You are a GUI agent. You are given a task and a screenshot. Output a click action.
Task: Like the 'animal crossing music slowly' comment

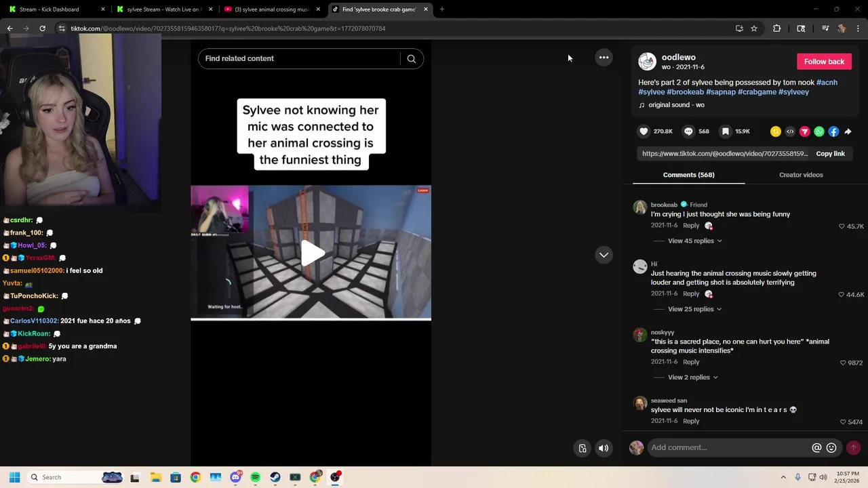pos(842,295)
